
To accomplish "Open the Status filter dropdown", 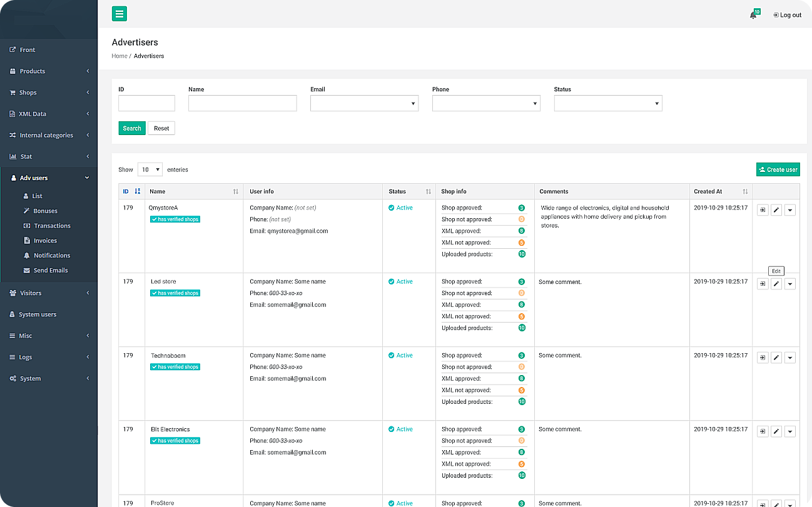I will pos(607,103).
